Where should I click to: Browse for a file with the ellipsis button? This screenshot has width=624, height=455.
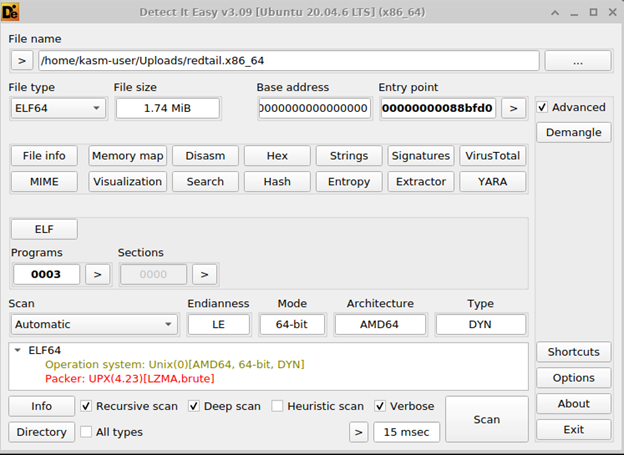[578, 61]
